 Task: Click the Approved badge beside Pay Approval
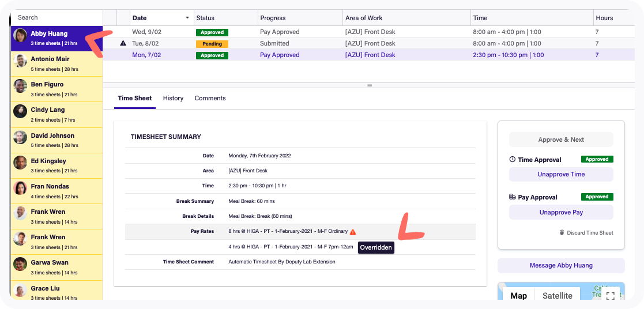(x=597, y=197)
